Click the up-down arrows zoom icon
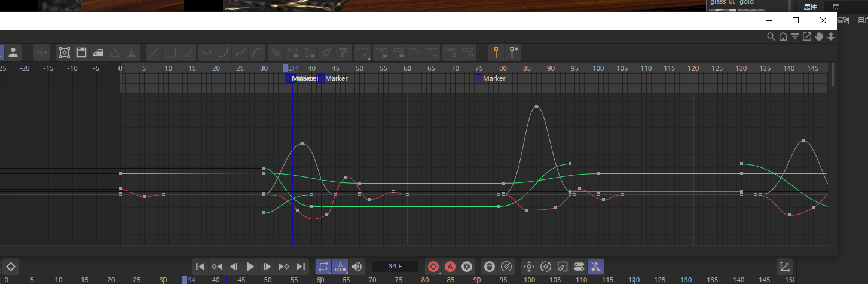This screenshot has height=284, width=868. tap(830, 36)
